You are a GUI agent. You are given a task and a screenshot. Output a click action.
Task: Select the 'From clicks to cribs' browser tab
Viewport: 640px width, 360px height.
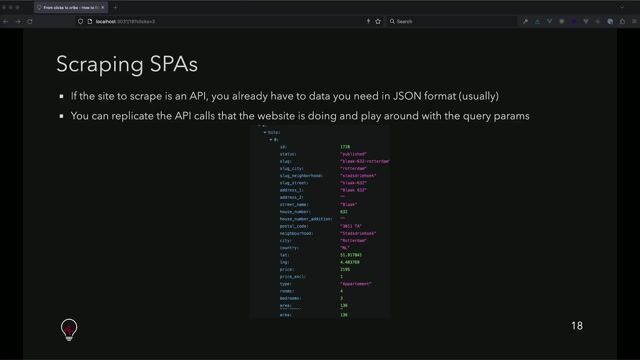pyautogui.click(x=71, y=7)
